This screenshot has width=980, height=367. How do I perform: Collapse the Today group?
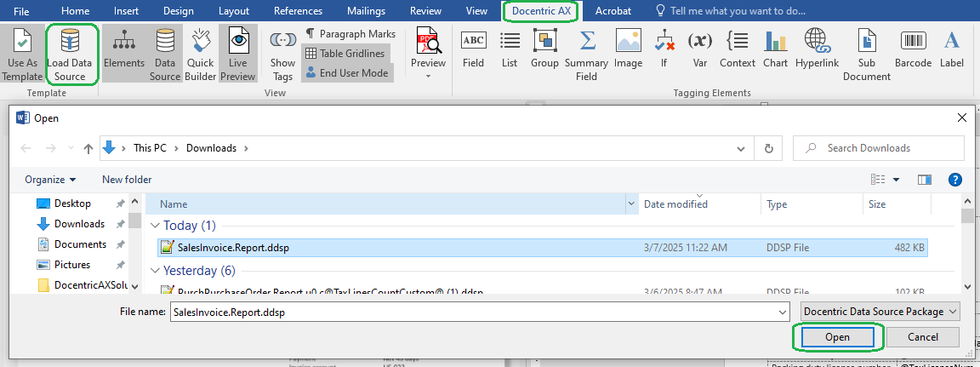[155, 226]
